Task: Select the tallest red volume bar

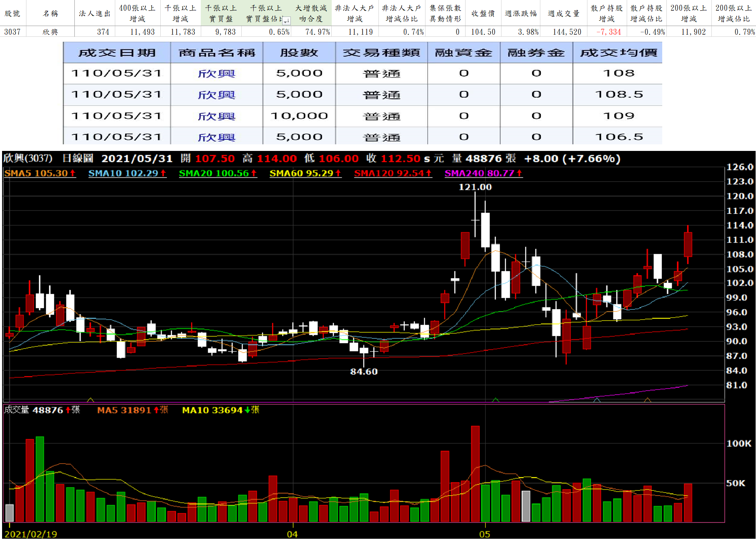Action: pyautogui.click(x=475, y=474)
